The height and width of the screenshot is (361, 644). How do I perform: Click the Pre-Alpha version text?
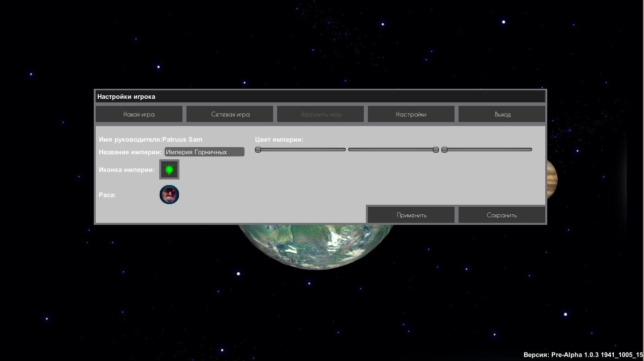[584, 355]
